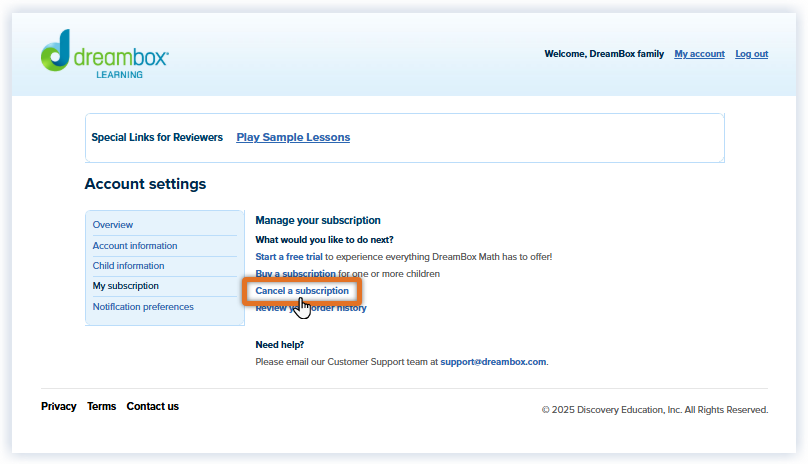Image resolution: width=808 pixels, height=464 pixels.
Task: Open Account information in the sidebar
Action: point(135,246)
